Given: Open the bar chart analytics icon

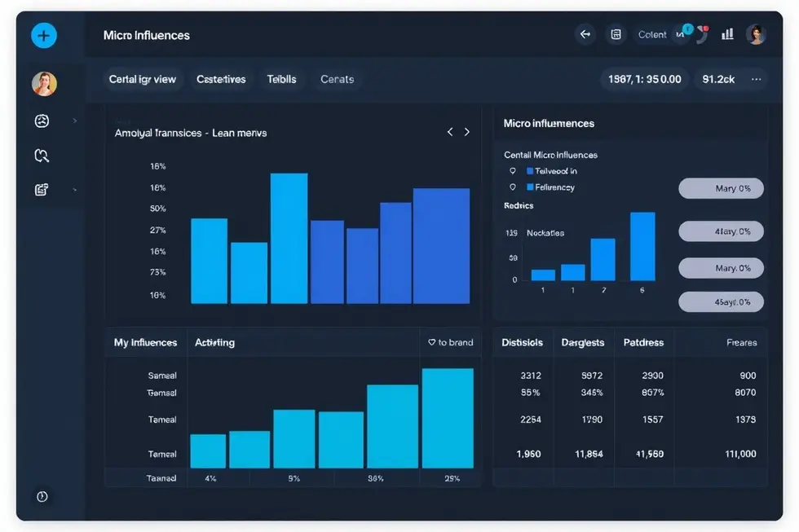Looking at the screenshot, I should (x=727, y=34).
